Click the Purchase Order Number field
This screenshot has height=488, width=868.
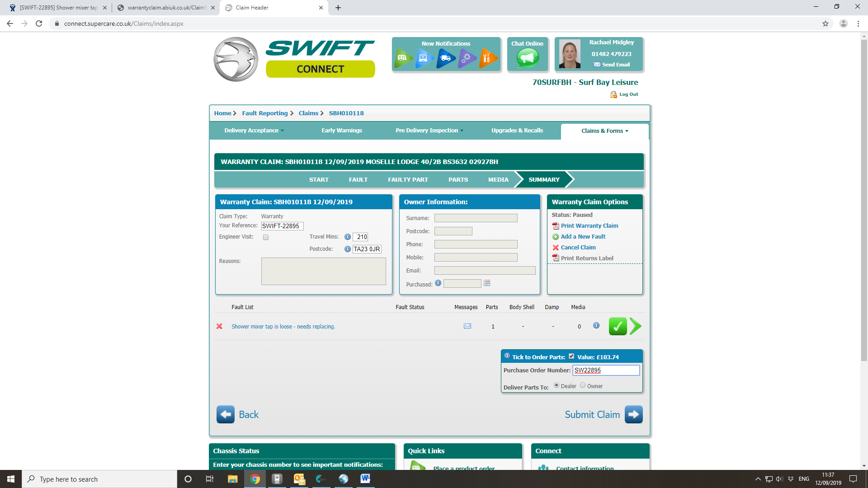point(606,371)
